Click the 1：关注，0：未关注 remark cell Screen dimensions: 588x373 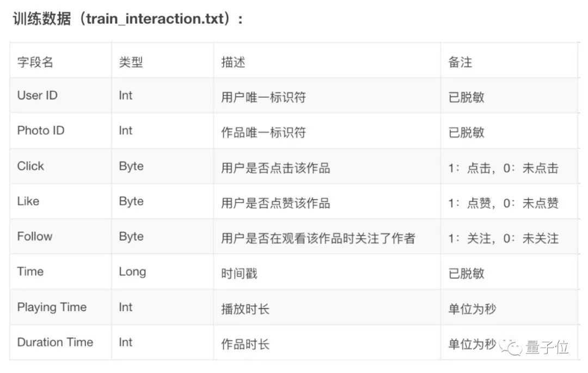click(504, 238)
